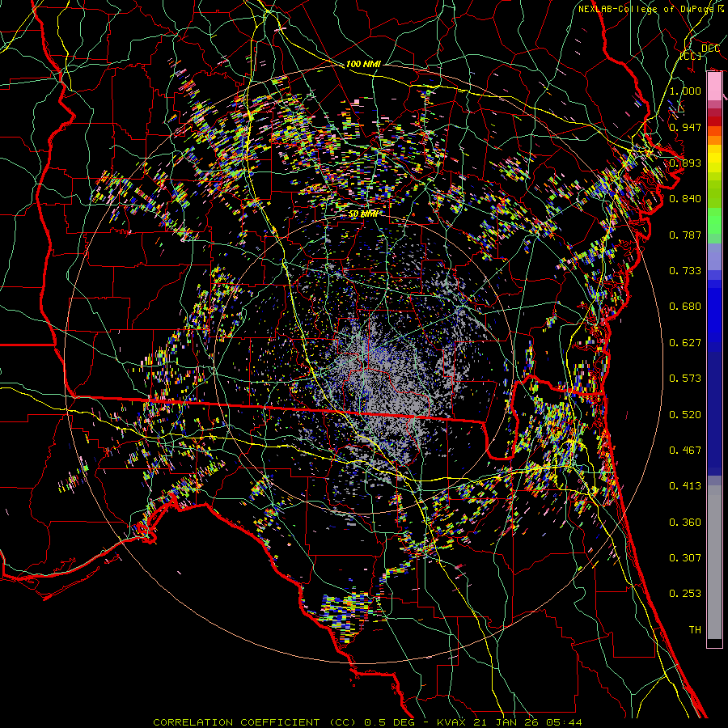The height and width of the screenshot is (728, 728).
Task: Click the 50 NMI range ring label
Action: (x=363, y=214)
